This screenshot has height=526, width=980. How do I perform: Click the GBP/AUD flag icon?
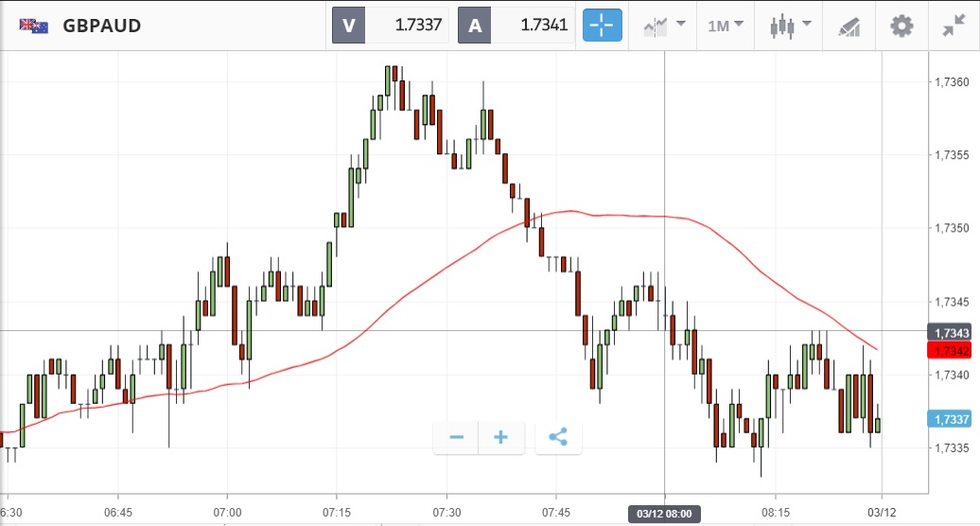click(x=34, y=26)
